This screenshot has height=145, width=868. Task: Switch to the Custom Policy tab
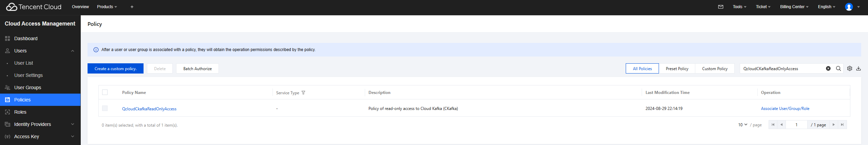715,68
